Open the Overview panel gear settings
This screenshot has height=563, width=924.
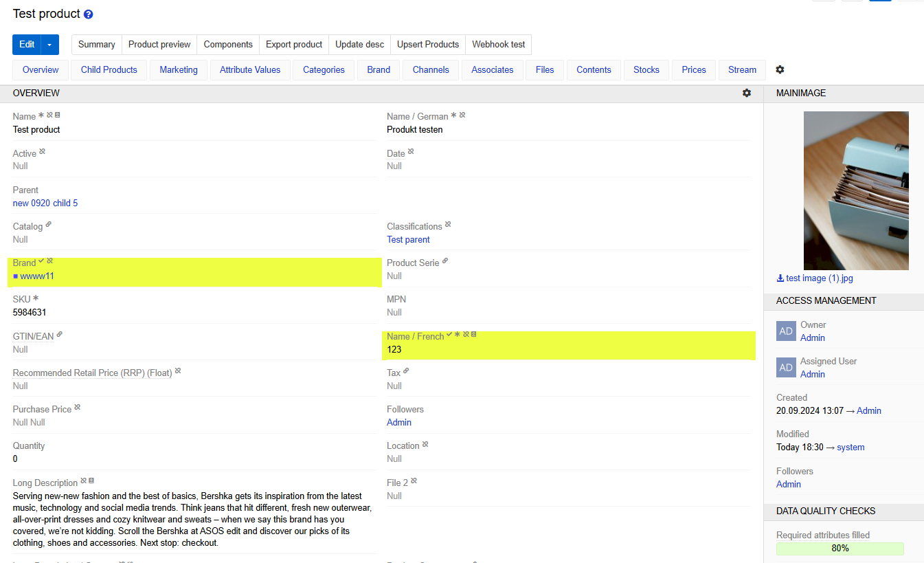(747, 93)
